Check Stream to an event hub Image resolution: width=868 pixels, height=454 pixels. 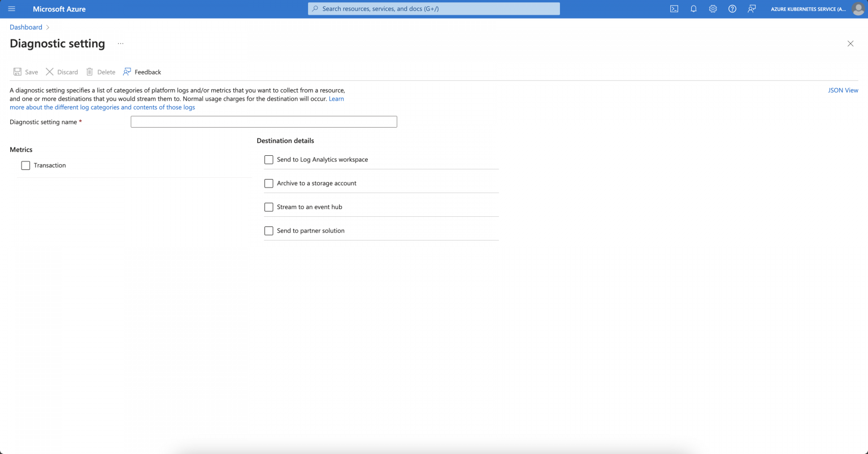pyautogui.click(x=269, y=207)
